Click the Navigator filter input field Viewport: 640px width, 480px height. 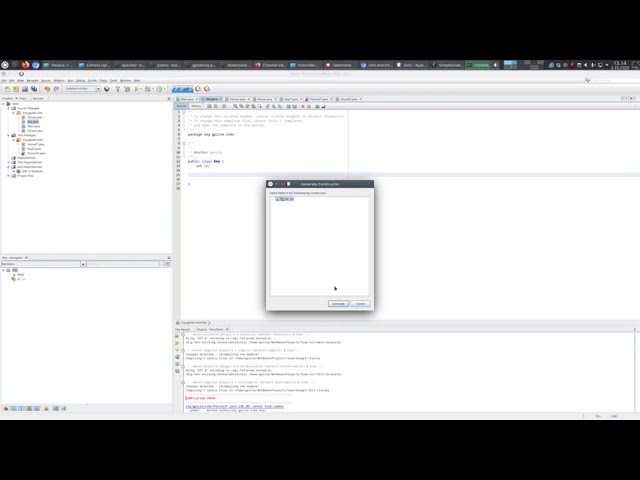(x=122, y=264)
